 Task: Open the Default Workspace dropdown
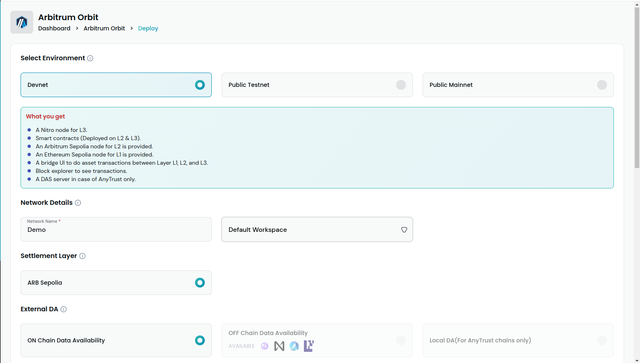coord(317,229)
